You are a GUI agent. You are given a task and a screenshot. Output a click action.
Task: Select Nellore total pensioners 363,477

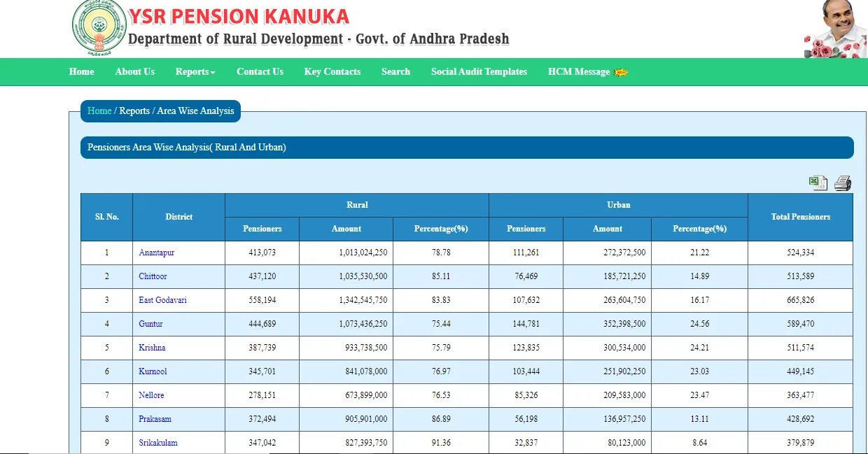click(x=801, y=395)
